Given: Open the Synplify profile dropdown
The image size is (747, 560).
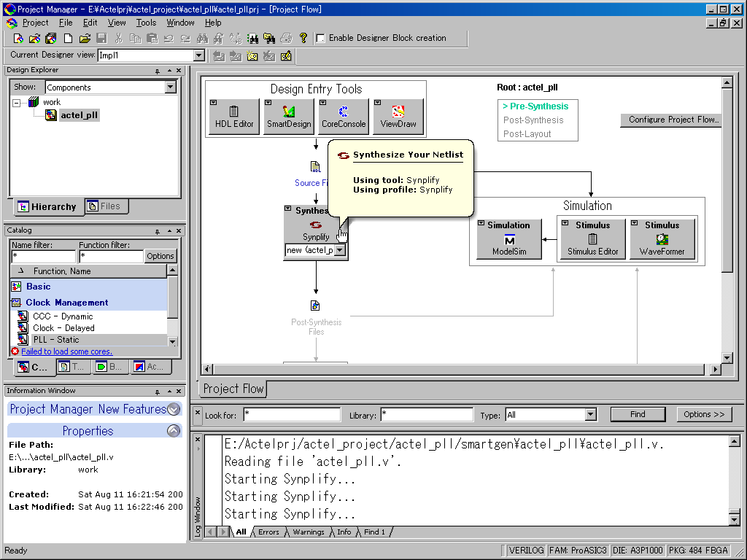Looking at the screenshot, I should (x=340, y=250).
